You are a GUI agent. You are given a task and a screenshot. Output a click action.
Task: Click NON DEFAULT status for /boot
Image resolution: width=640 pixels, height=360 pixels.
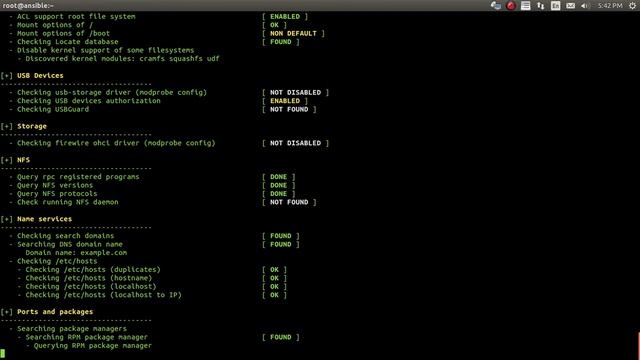pyautogui.click(x=293, y=33)
